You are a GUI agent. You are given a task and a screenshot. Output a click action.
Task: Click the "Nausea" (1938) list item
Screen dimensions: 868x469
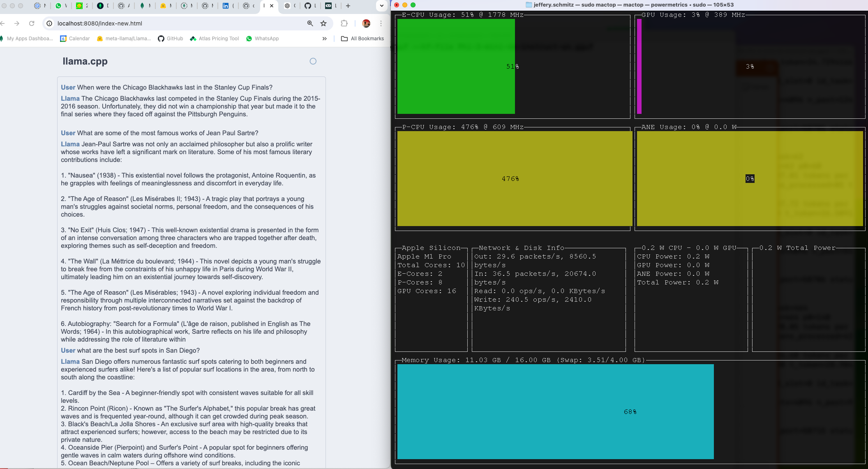[x=189, y=179]
